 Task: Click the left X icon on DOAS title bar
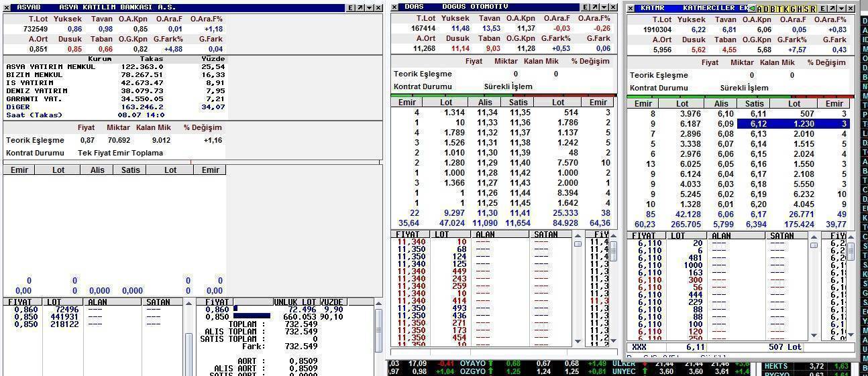click(x=395, y=7)
